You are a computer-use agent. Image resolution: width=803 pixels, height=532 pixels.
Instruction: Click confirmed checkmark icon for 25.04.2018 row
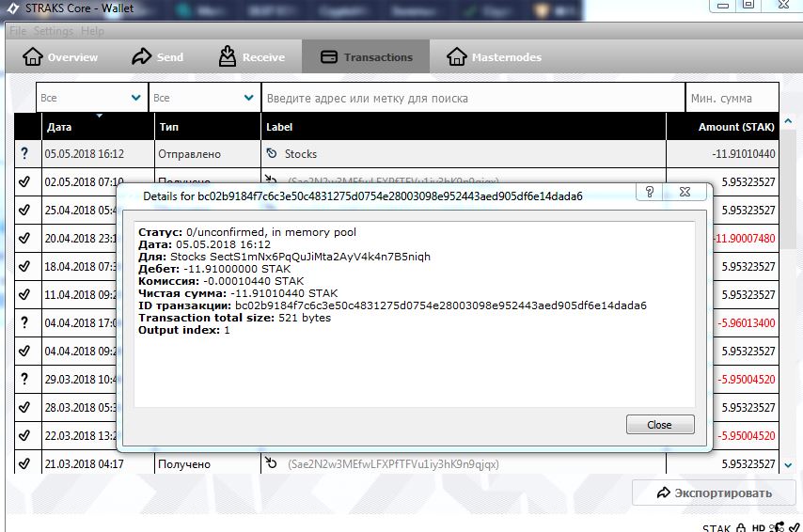(24, 210)
